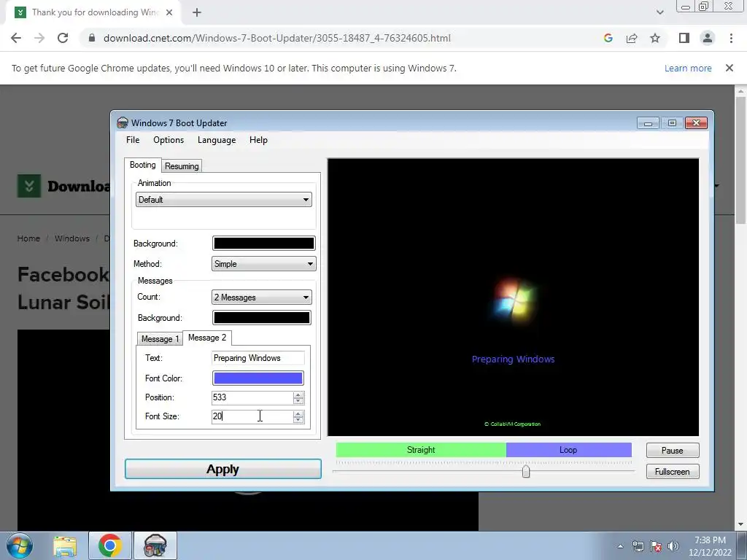Screen dimensions: 747x560
Task: Click the Chrome back arrow
Action: [16, 38]
